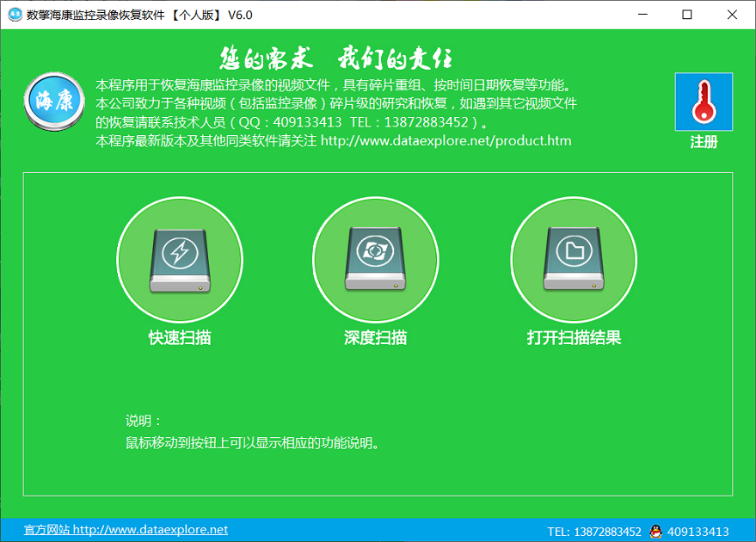The height and width of the screenshot is (542, 756).
Task: Close the recovery software window
Action: [732, 15]
